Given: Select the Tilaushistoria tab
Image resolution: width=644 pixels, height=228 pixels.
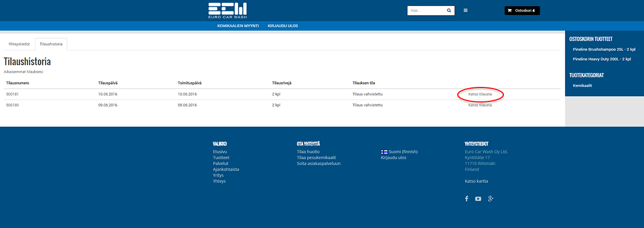Looking at the screenshot, I should click(x=50, y=44).
